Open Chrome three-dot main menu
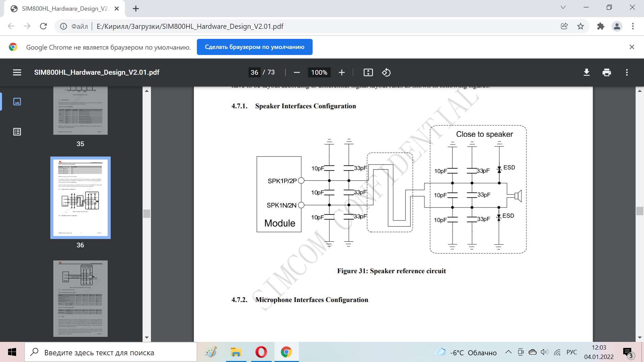Image resolution: width=644 pixels, height=362 pixels. point(633,26)
